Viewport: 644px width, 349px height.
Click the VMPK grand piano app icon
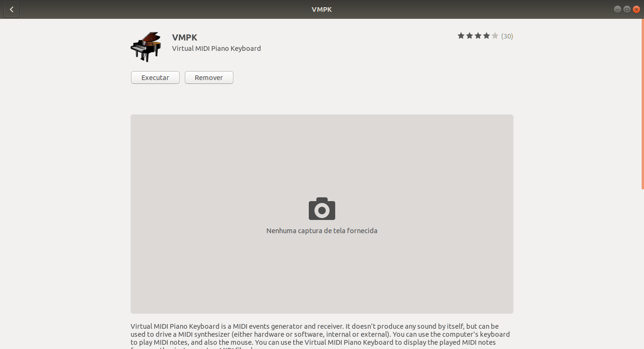point(146,47)
